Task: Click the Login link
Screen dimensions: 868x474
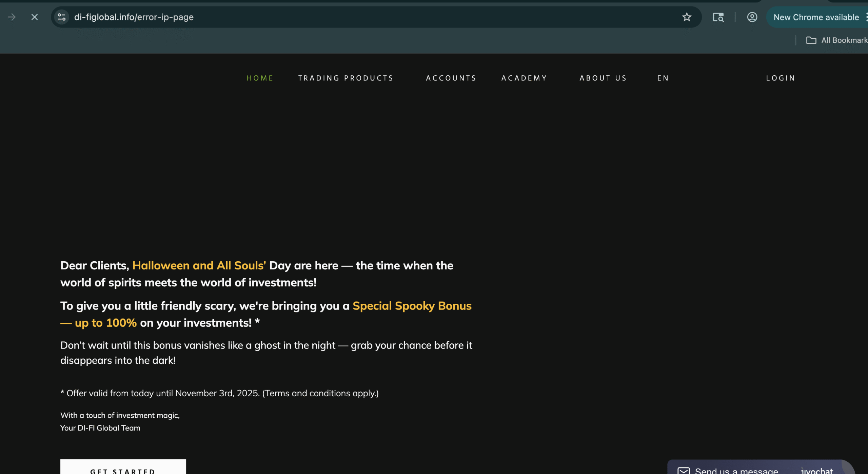Action: coord(781,78)
